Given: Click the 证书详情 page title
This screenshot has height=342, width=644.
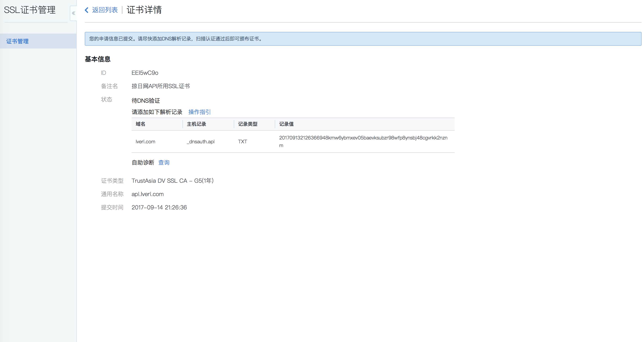Looking at the screenshot, I should pyautogui.click(x=144, y=10).
